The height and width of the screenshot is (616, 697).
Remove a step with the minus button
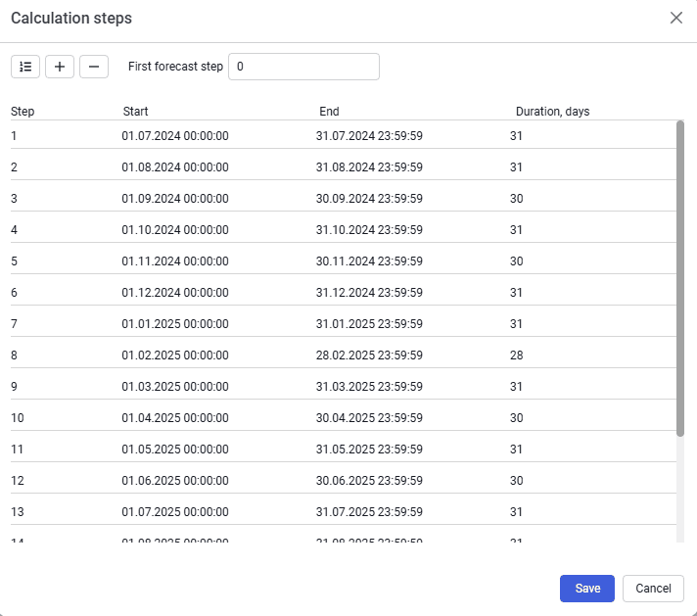pyautogui.click(x=94, y=67)
